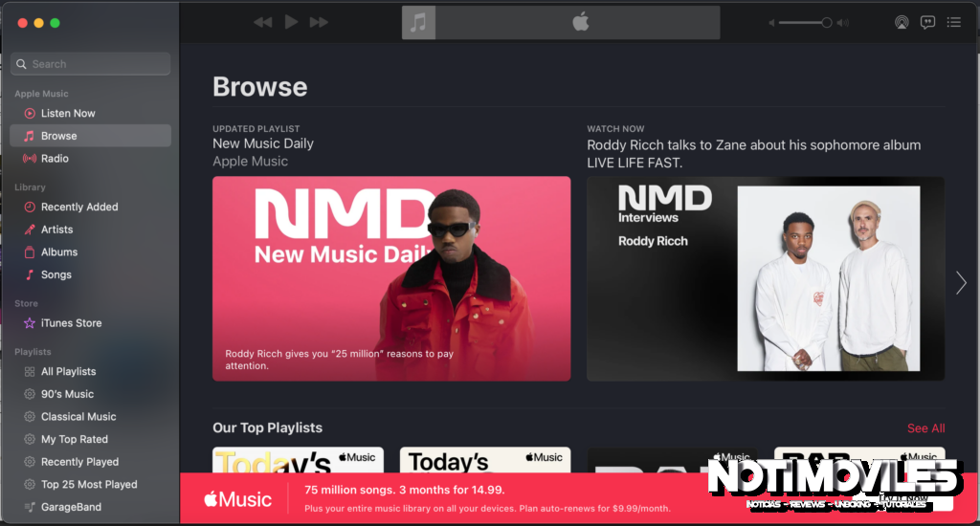Click gear icon beside My Top Rated
The height and width of the screenshot is (526, 980).
click(30, 439)
